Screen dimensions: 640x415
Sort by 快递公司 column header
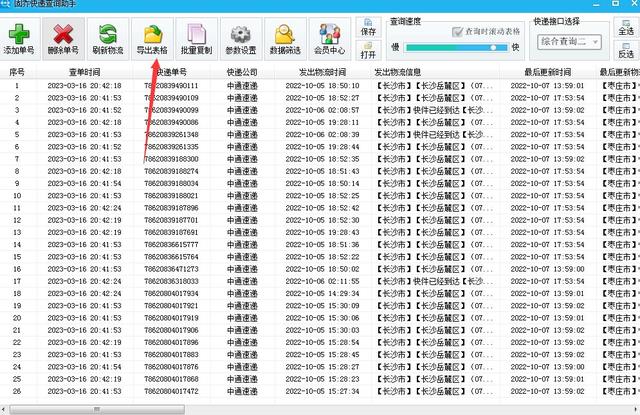tap(242, 72)
